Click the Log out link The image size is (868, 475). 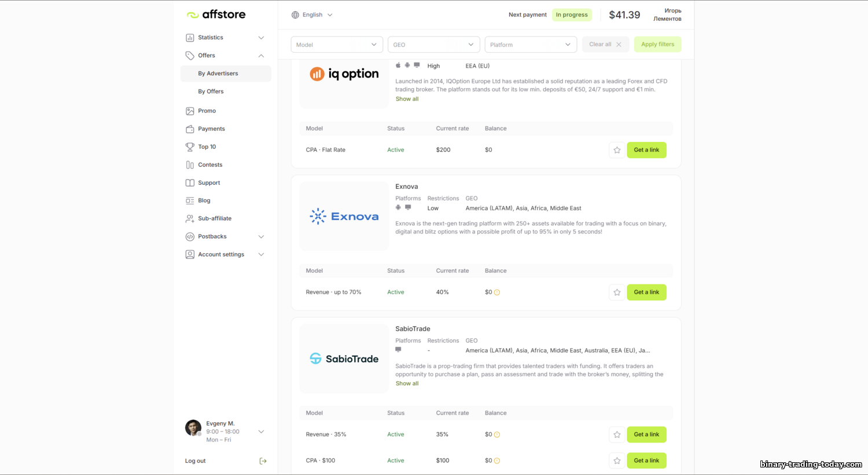(195, 461)
